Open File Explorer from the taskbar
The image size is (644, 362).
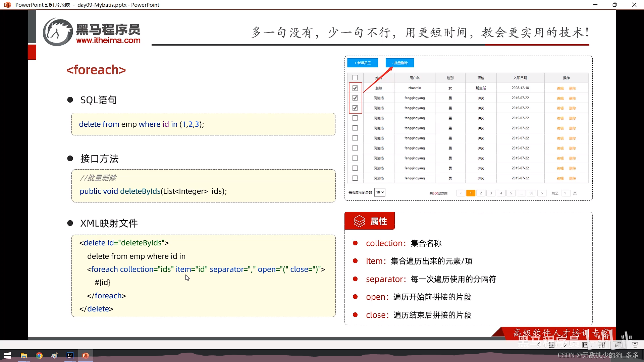click(x=24, y=355)
